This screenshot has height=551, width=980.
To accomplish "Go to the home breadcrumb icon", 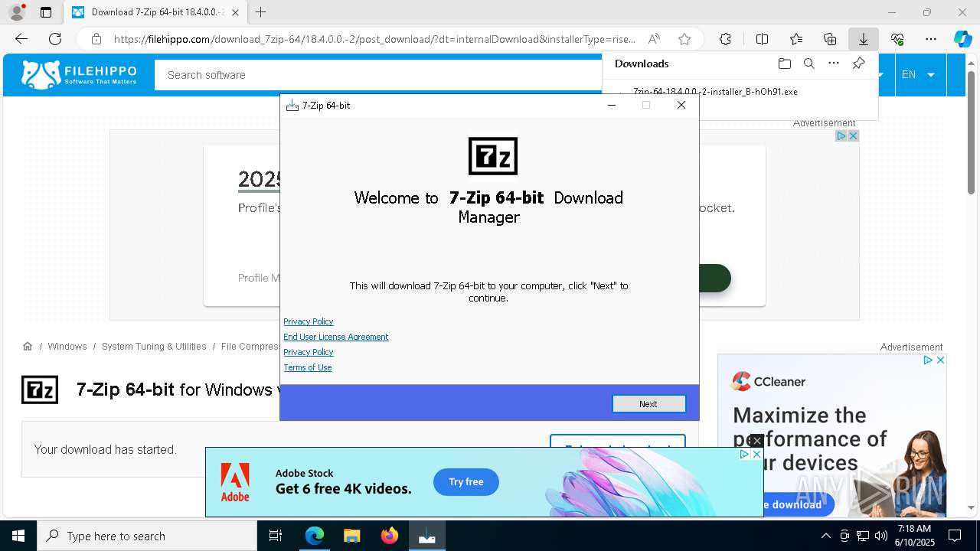I will tap(28, 347).
